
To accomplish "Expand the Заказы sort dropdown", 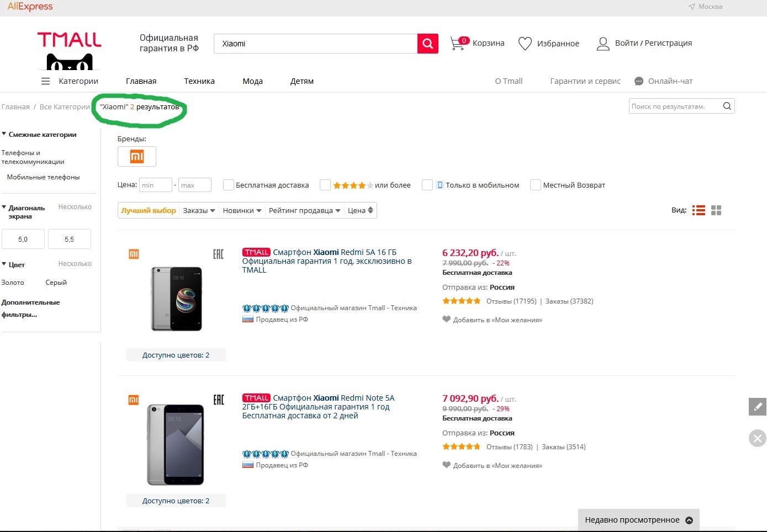I will pyautogui.click(x=199, y=211).
